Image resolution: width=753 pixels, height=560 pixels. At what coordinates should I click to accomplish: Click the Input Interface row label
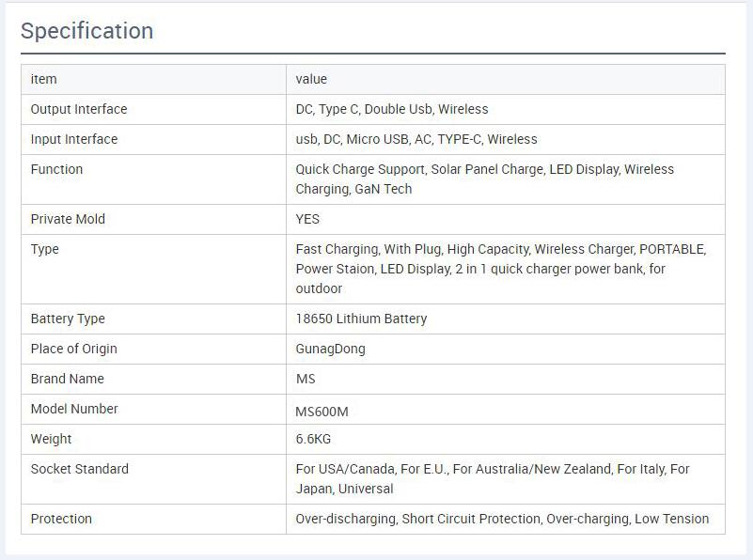click(74, 139)
